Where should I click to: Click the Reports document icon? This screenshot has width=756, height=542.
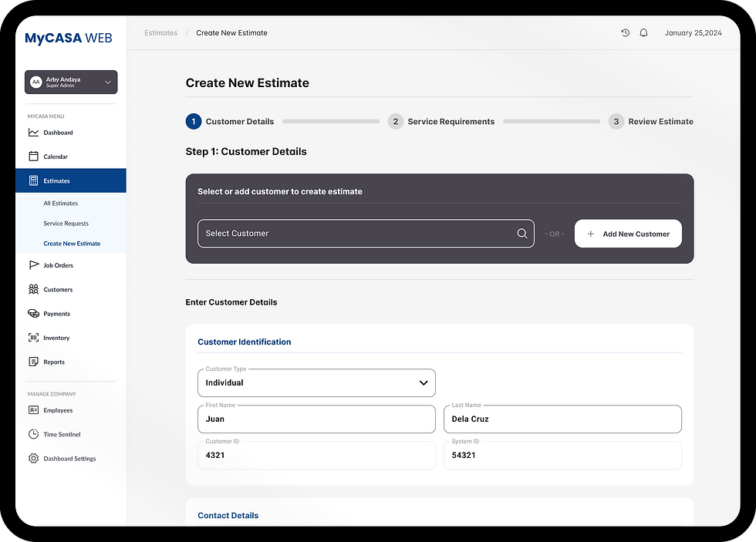pyautogui.click(x=33, y=362)
